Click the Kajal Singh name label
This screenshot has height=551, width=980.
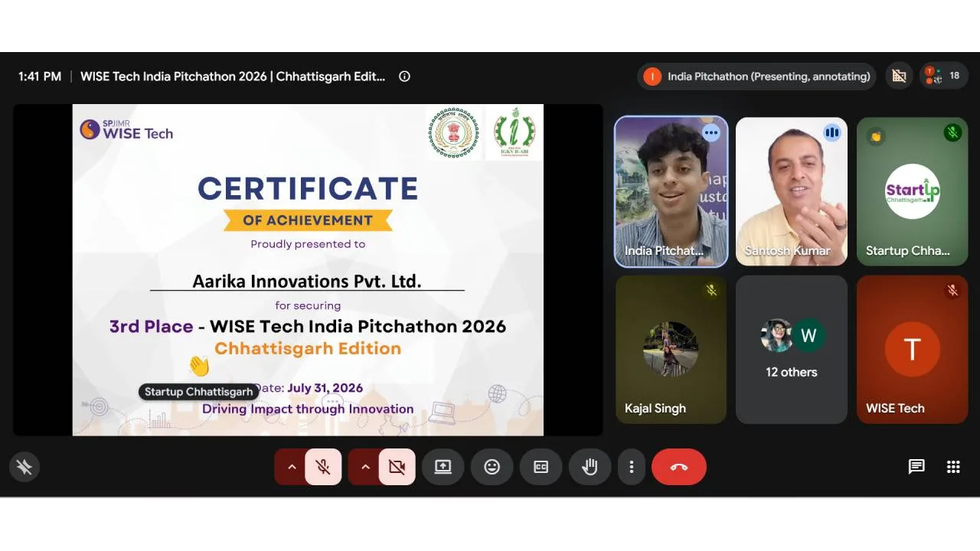click(x=655, y=408)
